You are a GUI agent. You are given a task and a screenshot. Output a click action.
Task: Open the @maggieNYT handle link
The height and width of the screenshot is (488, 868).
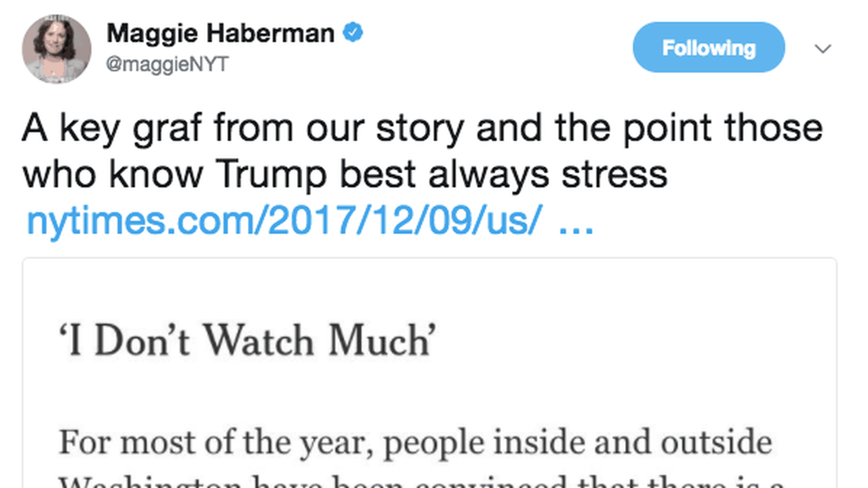tap(167, 64)
